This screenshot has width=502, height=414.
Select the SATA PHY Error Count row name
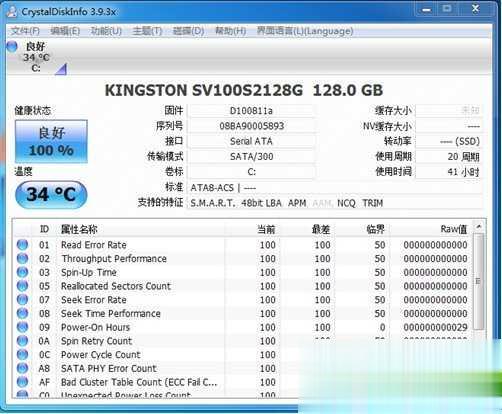coord(109,368)
